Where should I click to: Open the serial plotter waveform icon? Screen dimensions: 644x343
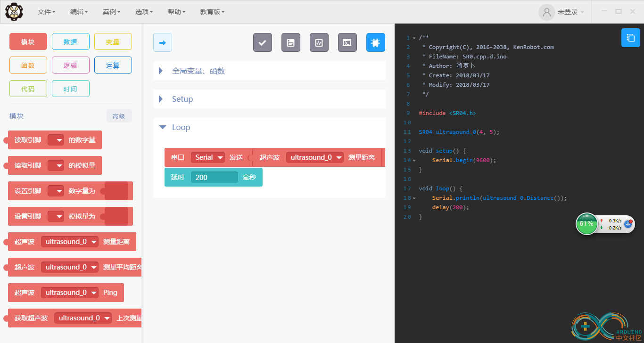pyautogui.click(x=319, y=42)
